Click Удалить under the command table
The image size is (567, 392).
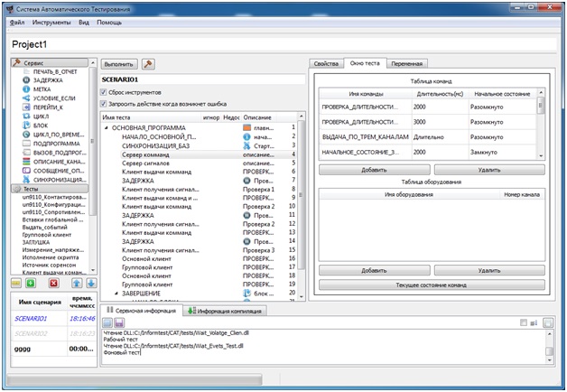(489, 170)
